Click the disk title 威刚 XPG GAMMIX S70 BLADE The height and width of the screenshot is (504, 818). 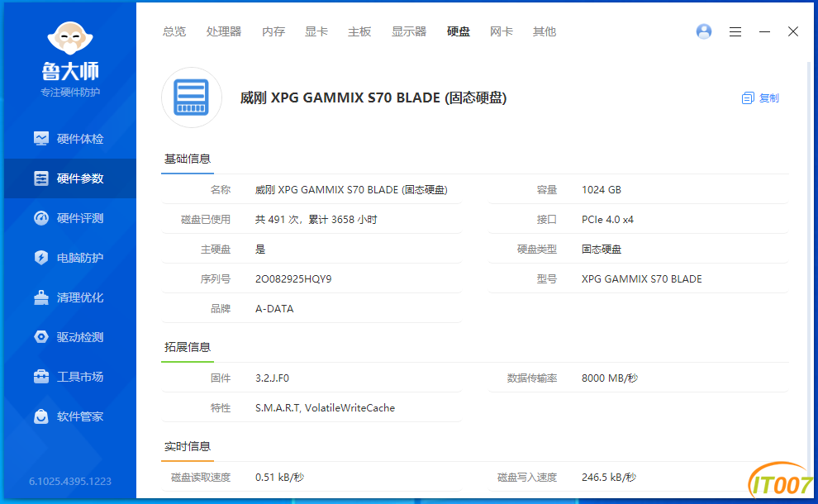[373, 97]
